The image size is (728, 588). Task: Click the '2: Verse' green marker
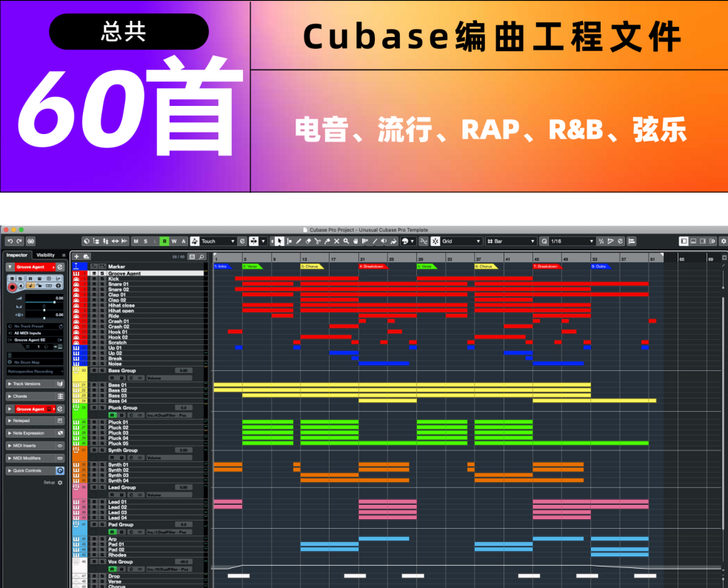(x=252, y=267)
